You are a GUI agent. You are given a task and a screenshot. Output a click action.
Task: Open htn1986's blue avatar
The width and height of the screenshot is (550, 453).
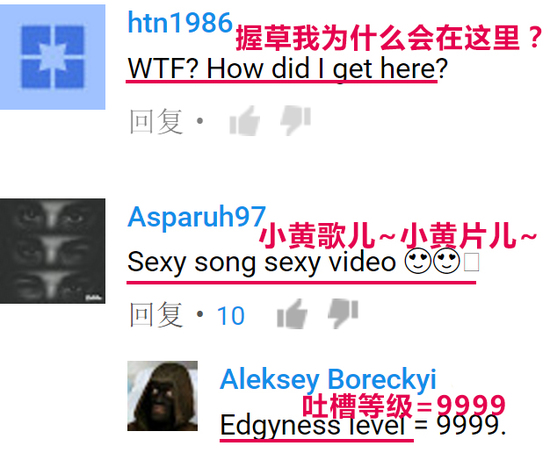53,57
